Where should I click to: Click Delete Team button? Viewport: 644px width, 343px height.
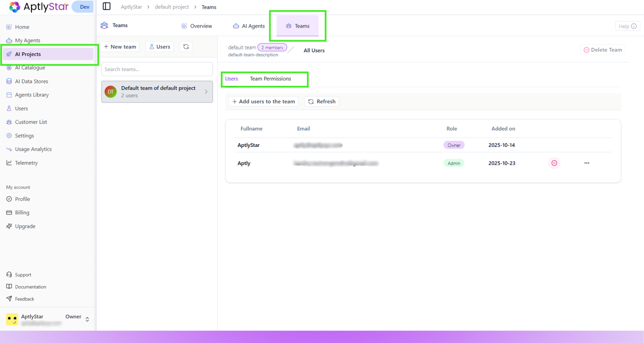coord(603,50)
